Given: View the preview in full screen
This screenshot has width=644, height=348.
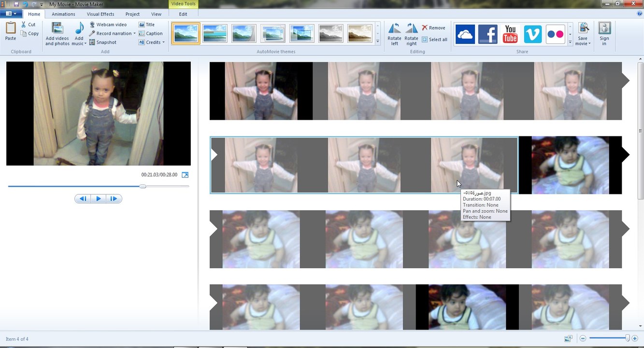Looking at the screenshot, I should [x=185, y=175].
